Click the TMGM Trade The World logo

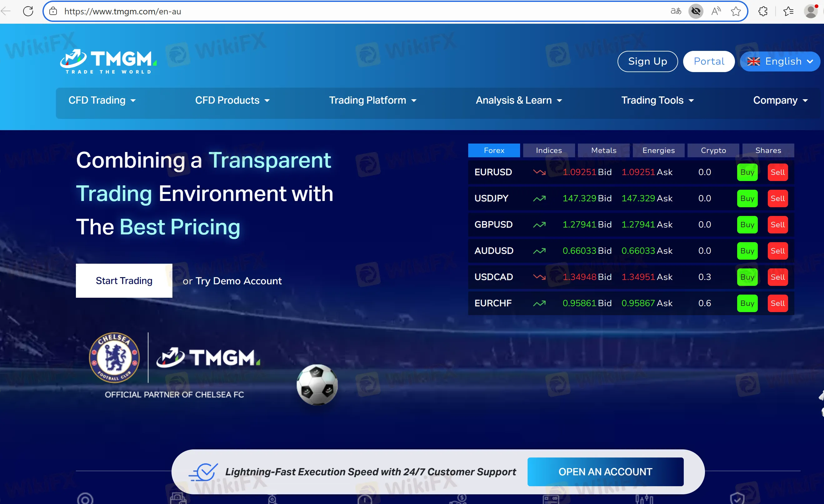108,61
